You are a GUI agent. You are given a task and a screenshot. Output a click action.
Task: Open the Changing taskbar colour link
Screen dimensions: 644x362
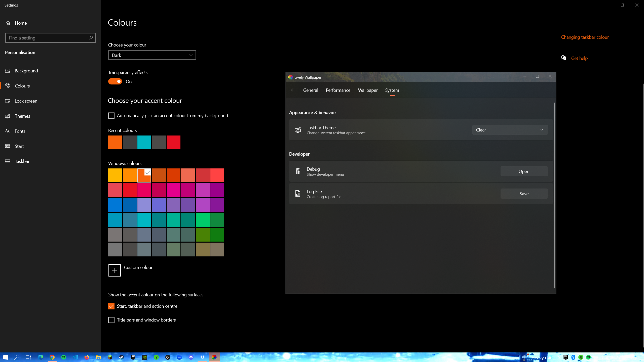tap(585, 37)
